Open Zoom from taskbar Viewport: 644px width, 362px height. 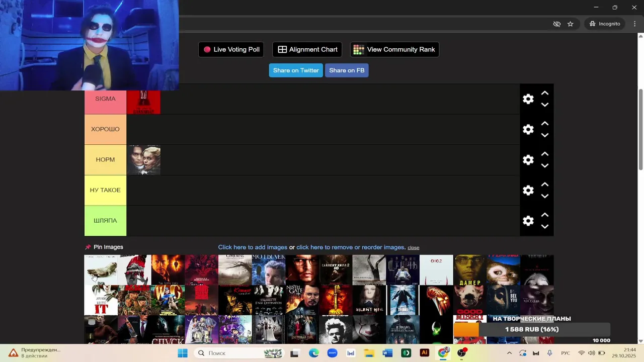pyautogui.click(x=332, y=353)
